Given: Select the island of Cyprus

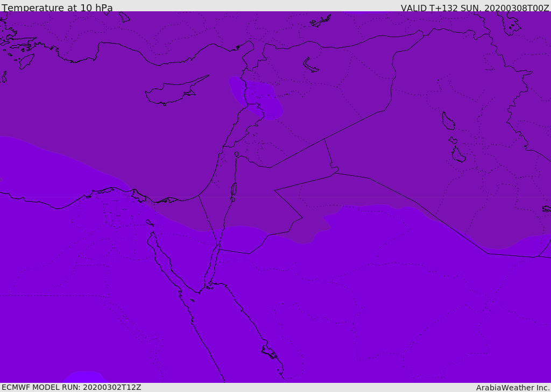Looking at the screenshot, I should [171, 92].
